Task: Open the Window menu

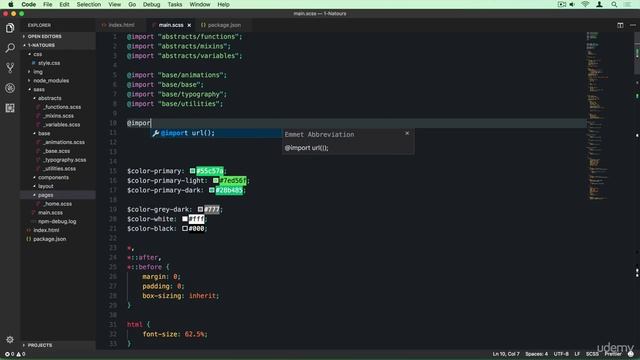Action: pos(200,4)
